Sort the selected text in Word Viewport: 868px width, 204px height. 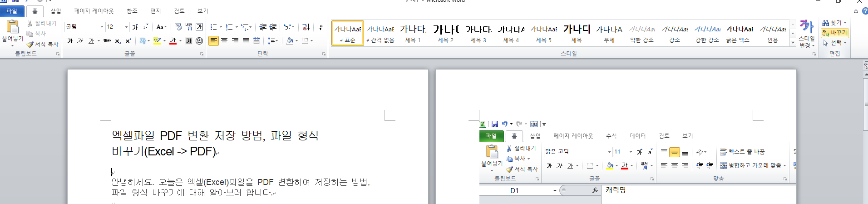tap(306, 27)
